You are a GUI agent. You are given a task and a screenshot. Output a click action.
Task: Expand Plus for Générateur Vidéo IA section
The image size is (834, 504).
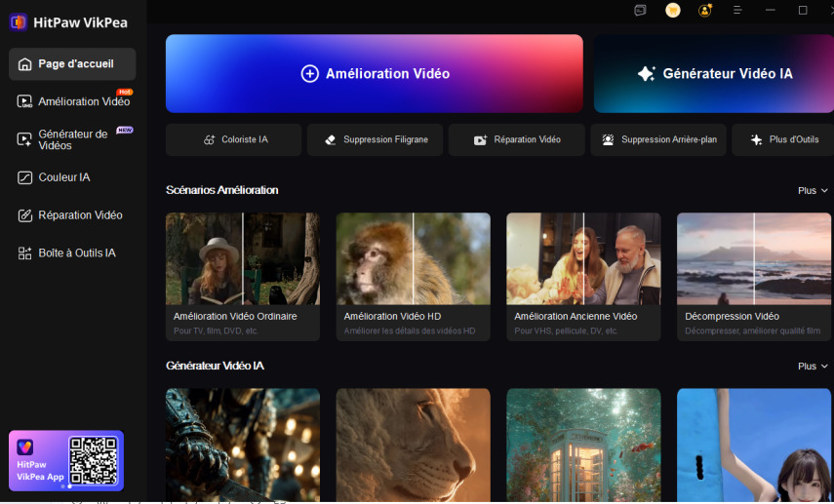click(813, 367)
